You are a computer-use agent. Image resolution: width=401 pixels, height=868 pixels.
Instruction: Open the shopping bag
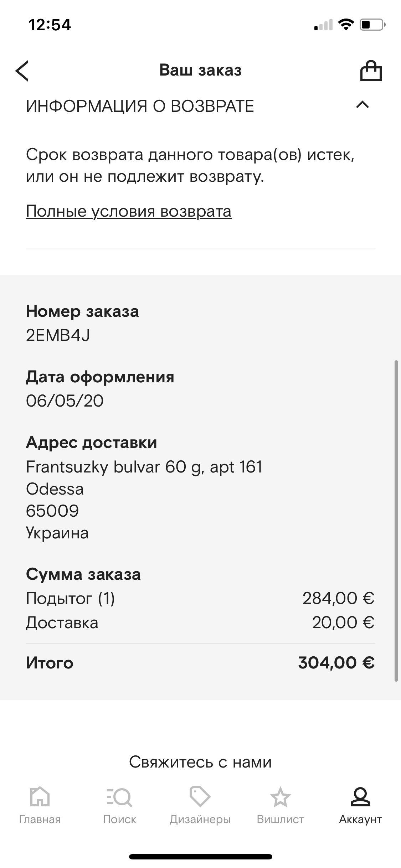(x=371, y=71)
